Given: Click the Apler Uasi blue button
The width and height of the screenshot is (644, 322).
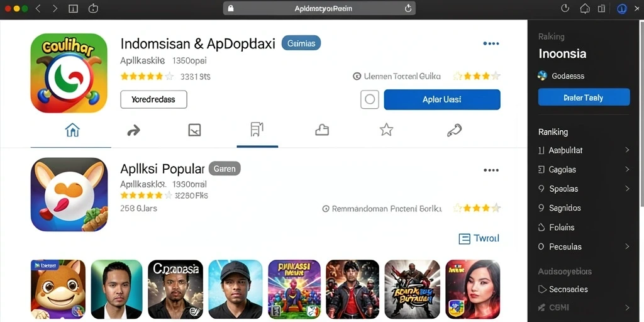Looking at the screenshot, I should coord(442,99).
